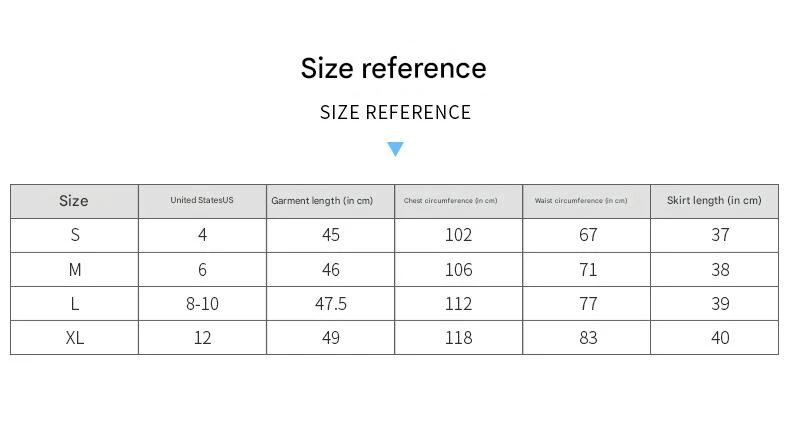
Task: Click the chest circumference '118' cell
Action: tap(458, 338)
